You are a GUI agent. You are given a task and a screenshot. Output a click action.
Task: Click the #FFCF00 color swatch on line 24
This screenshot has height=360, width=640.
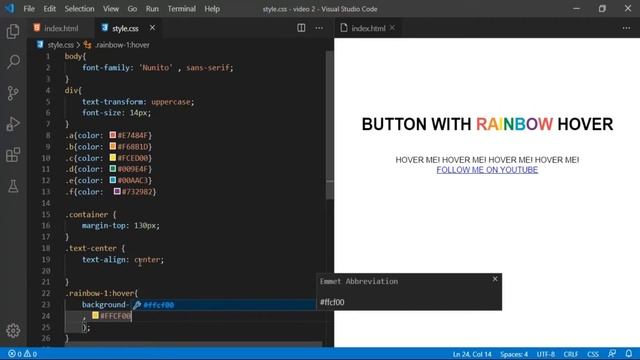tap(95, 316)
